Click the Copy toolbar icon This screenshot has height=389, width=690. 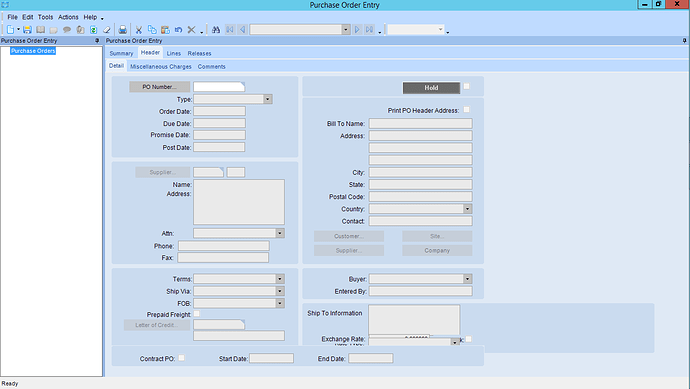[x=152, y=29]
